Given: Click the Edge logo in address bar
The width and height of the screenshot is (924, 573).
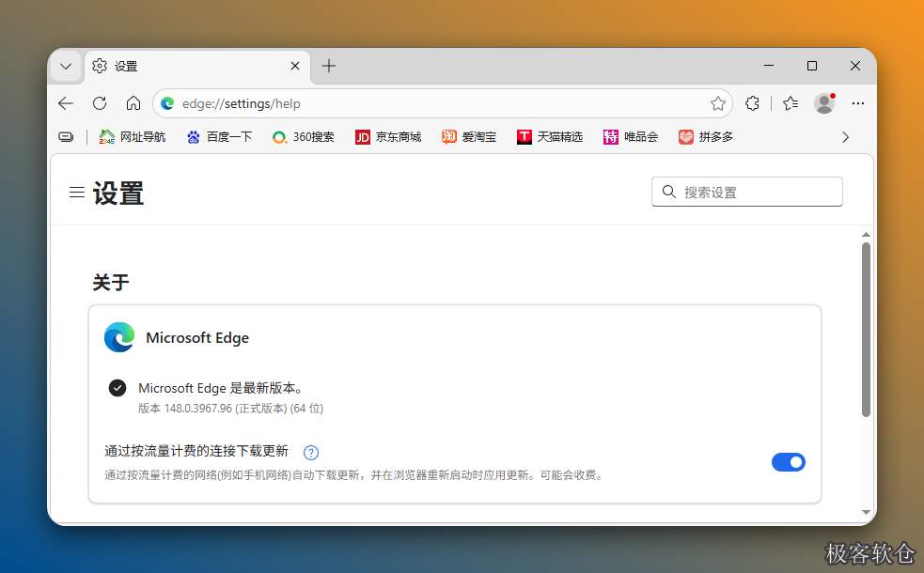Looking at the screenshot, I should coord(167,103).
